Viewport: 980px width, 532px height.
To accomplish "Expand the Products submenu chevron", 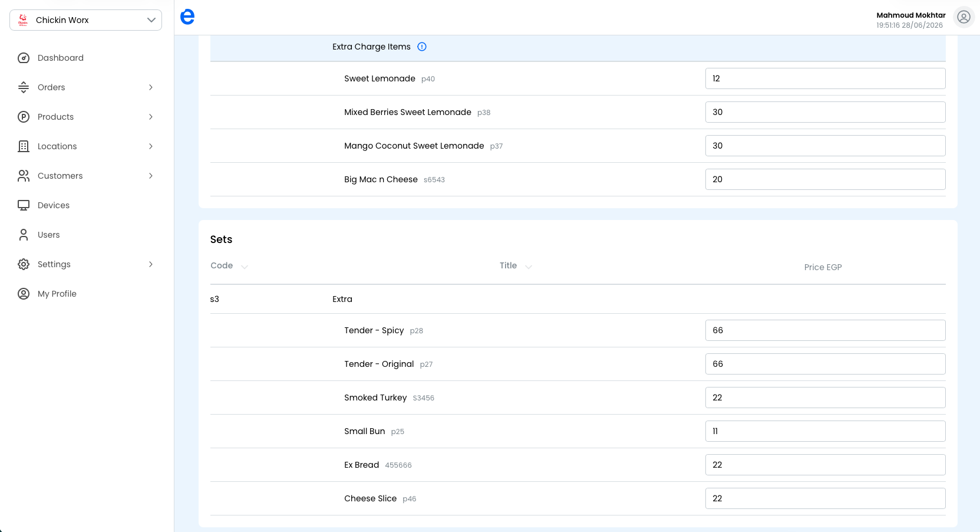I will point(151,117).
